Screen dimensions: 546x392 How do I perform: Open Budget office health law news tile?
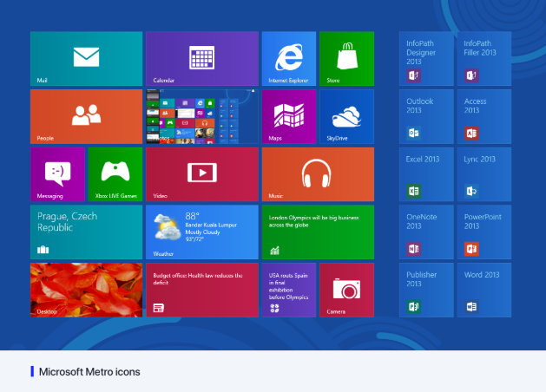[202, 290]
